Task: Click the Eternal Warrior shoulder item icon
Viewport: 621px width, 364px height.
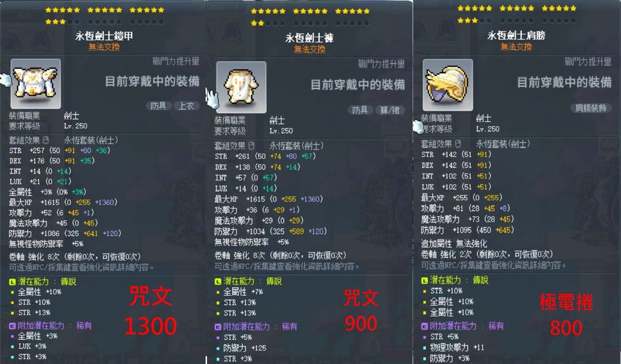Action: (x=448, y=85)
